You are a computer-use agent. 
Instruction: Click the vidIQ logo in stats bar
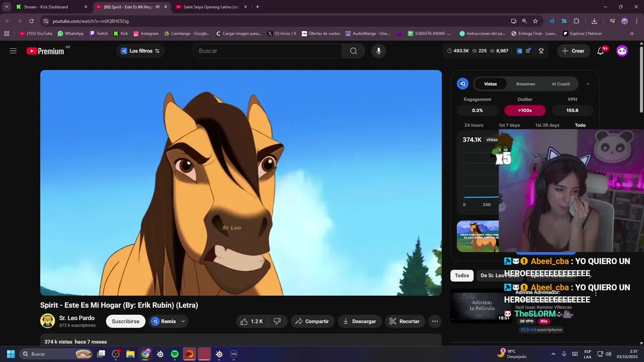click(x=519, y=51)
